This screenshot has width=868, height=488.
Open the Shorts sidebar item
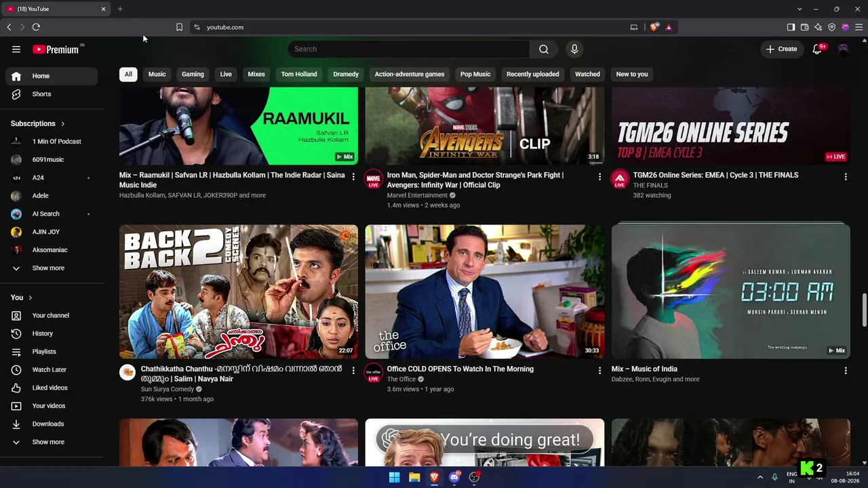(x=52, y=94)
